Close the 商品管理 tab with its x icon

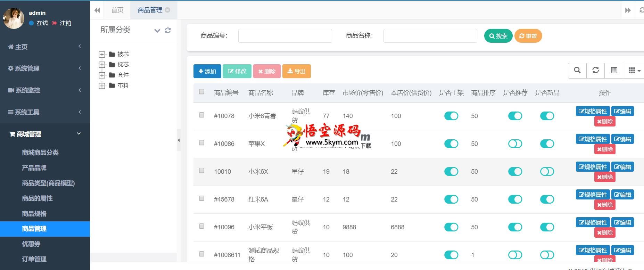[167, 10]
